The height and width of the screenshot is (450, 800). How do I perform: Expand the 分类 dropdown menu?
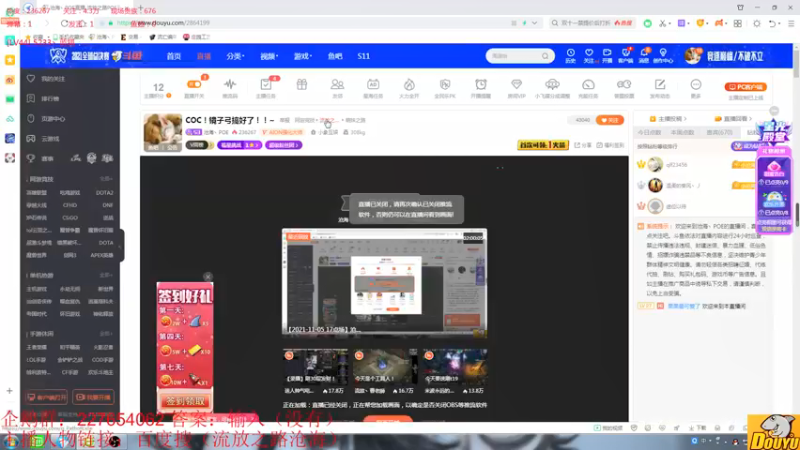coord(235,56)
